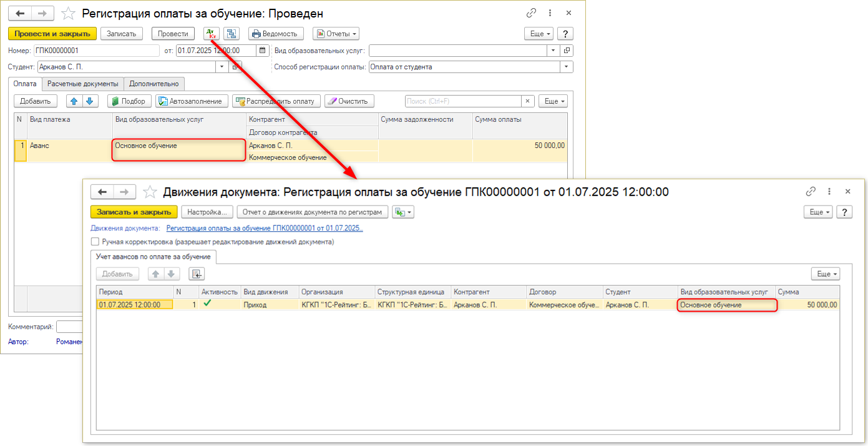Switch to the Расчетные документы tab

point(82,84)
